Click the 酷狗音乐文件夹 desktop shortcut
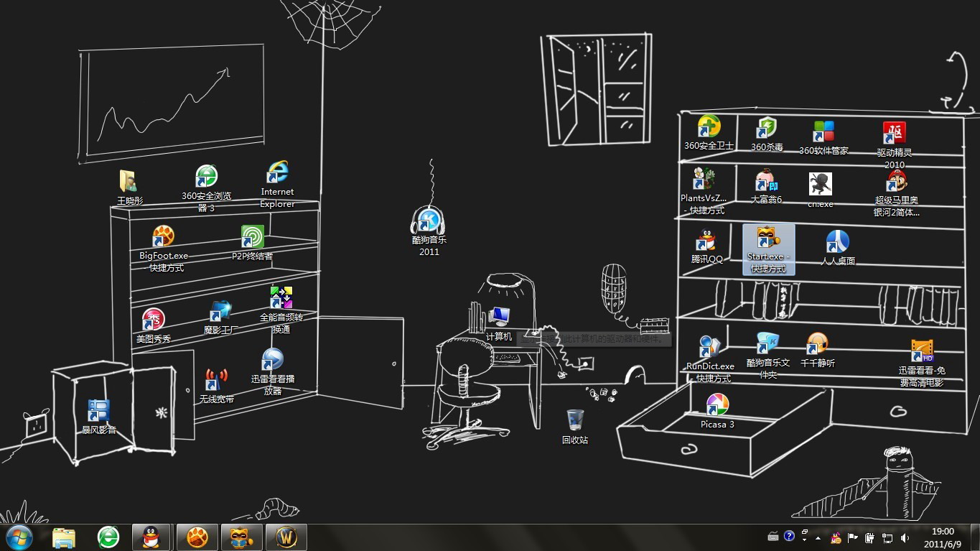 coord(767,356)
